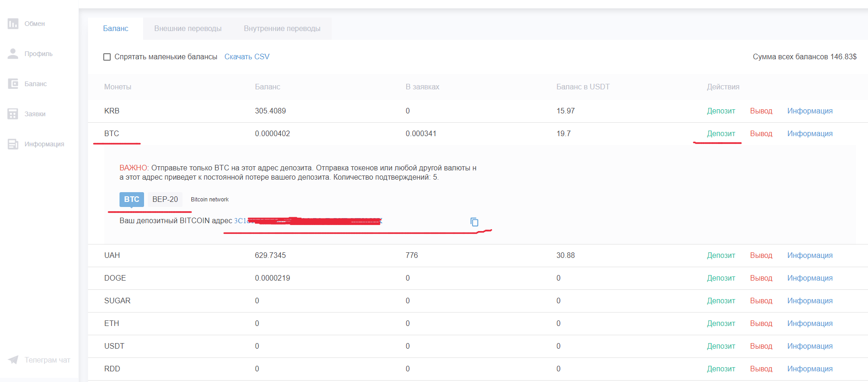The width and height of the screenshot is (868, 382).
Task: Open Информация for the RDD row
Action: tap(810, 369)
